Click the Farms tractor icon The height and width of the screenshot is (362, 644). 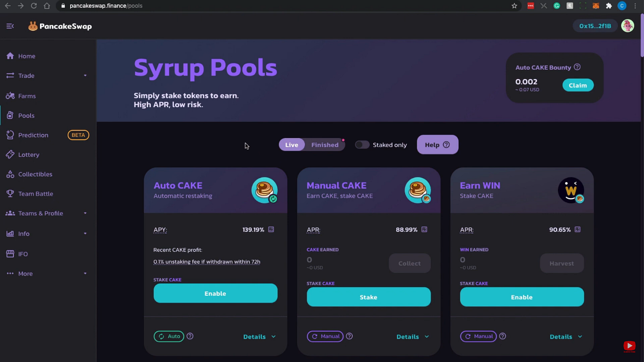tap(10, 96)
